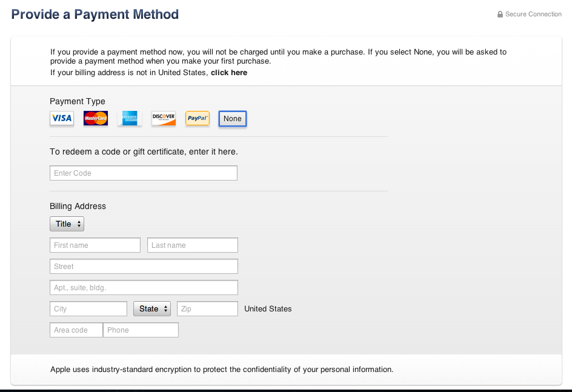
Task: Select Visa as payment type
Action: (62, 118)
